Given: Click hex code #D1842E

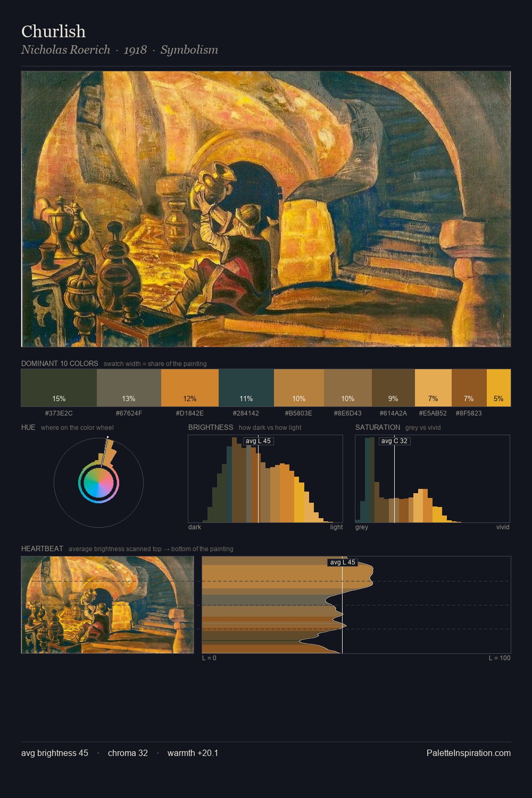Looking at the screenshot, I should pos(190,413).
